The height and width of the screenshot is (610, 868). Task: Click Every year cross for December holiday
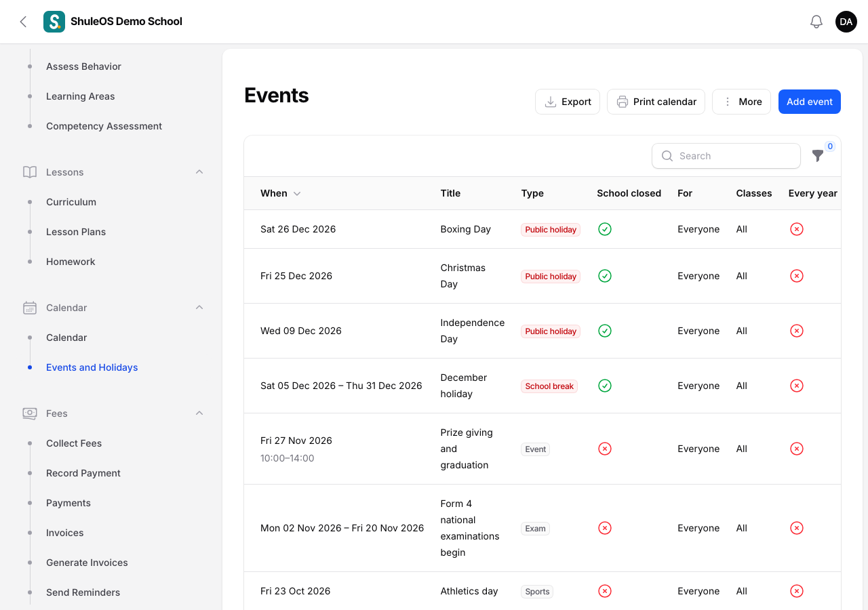[797, 386]
